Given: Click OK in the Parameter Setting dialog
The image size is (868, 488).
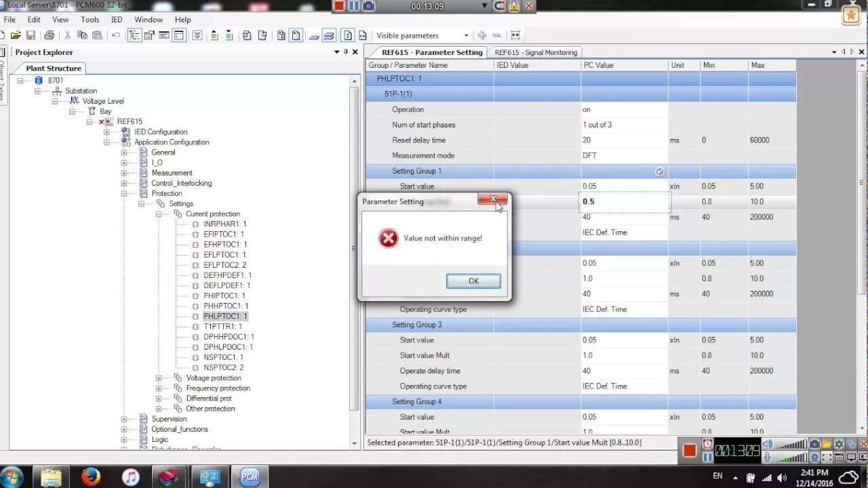Looking at the screenshot, I should [473, 281].
